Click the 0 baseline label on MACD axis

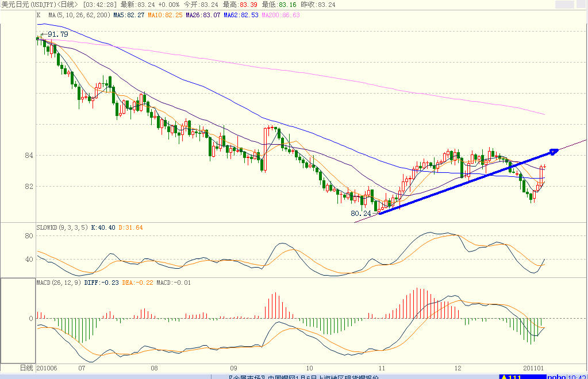click(x=31, y=318)
